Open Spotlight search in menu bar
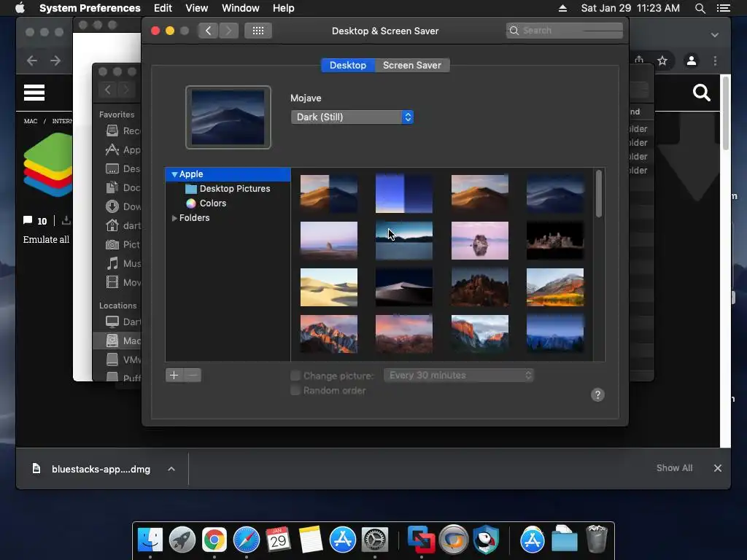Viewport: 747px width, 560px height. pyautogui.click(x=700, y=8)
